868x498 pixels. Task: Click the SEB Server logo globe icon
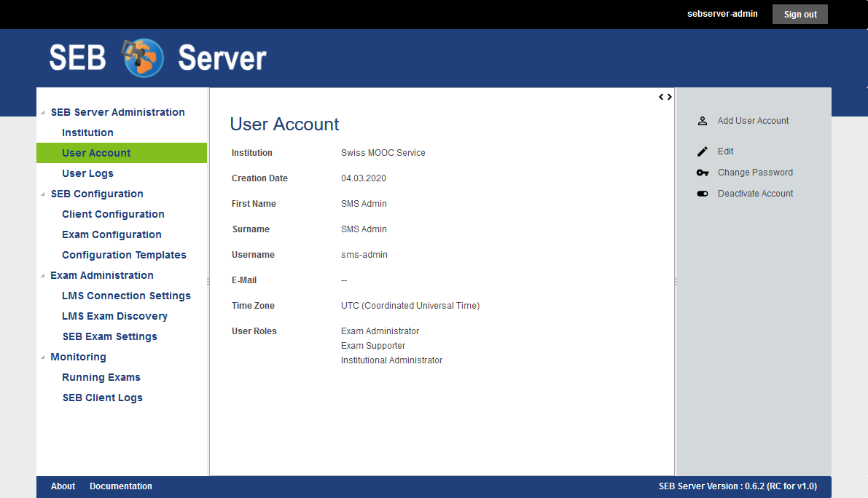(x=143, y=58)
